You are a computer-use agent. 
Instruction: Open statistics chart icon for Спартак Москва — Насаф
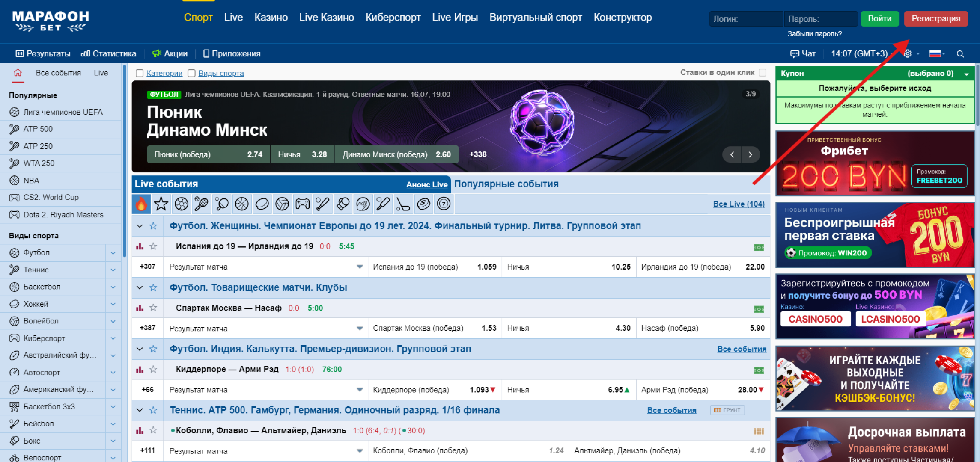click(140, 308)
